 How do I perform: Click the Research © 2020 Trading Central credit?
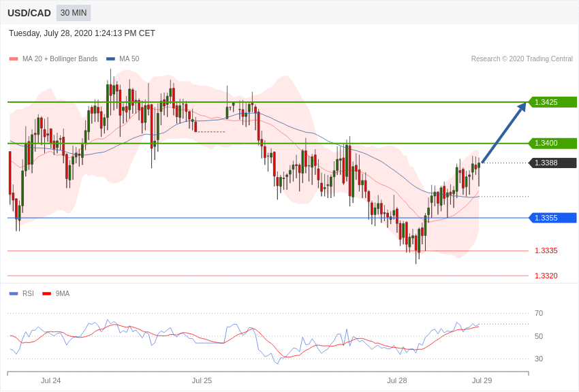(x=522, y=59)
